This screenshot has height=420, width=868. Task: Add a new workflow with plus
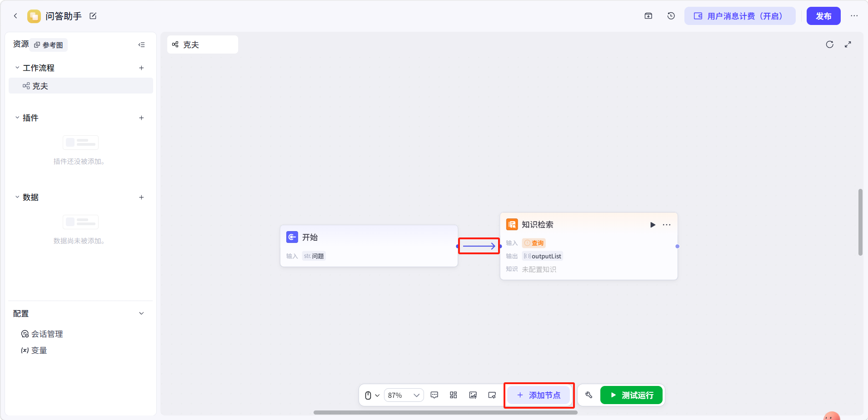(141, 68)
